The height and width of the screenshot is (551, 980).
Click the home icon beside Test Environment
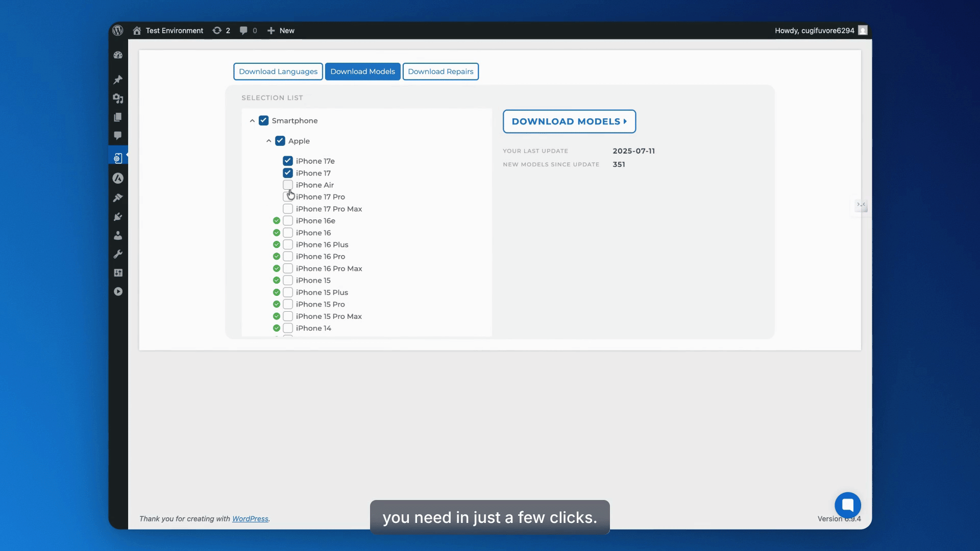(x=137, y=31)
